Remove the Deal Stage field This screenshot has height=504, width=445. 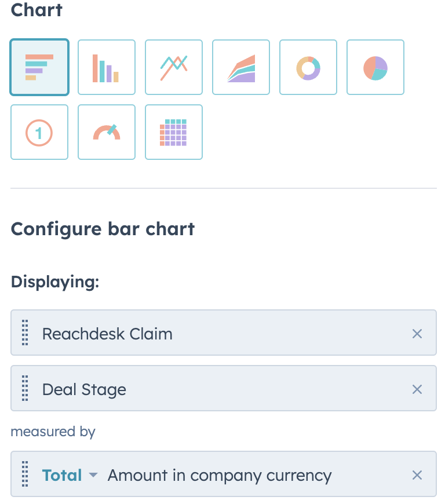pos(417,389)
